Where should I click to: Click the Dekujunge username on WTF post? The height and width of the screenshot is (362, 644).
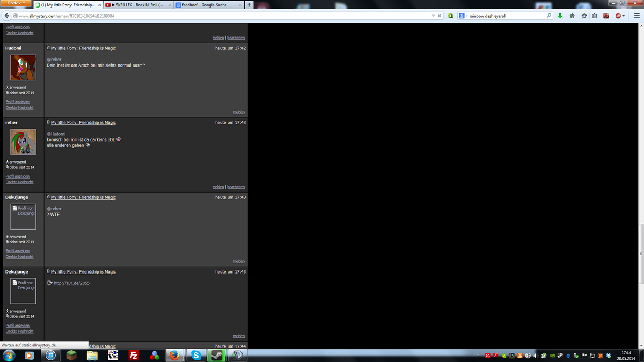17,197
